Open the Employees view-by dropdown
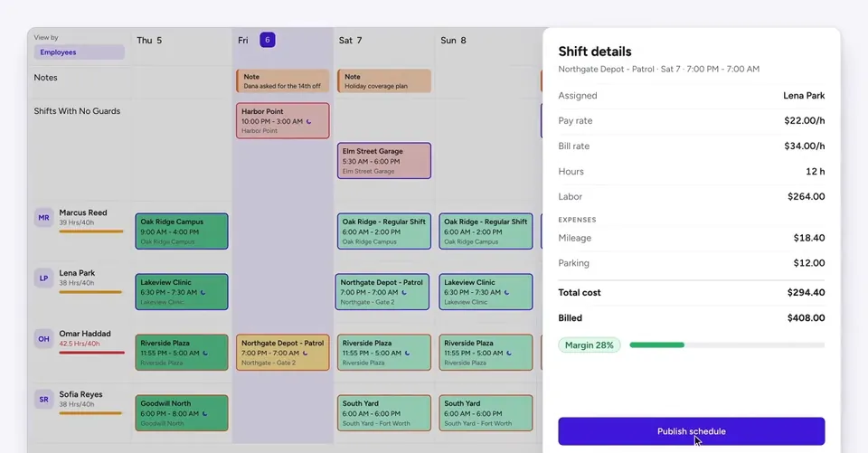The width and height of the screenshot is (868, 453). click(80, 52)
